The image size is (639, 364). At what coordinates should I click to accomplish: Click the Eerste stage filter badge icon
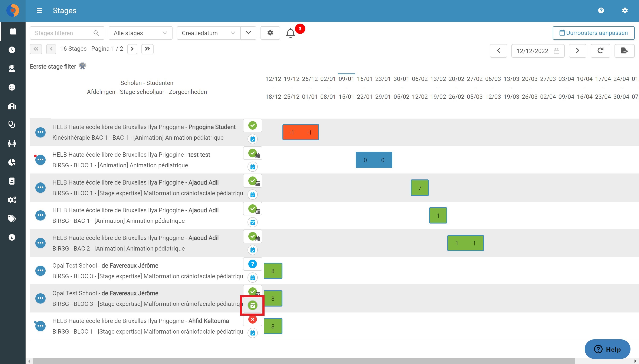click(82, 66)
